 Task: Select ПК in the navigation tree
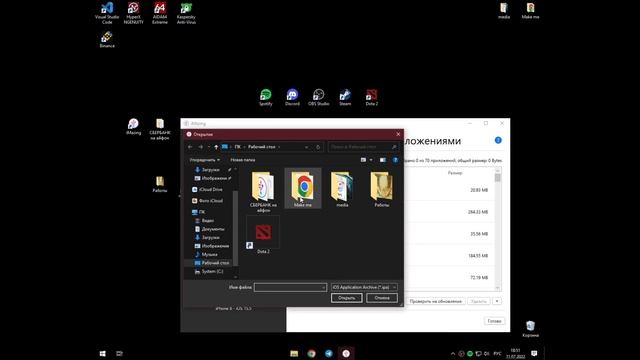(198, 212)
